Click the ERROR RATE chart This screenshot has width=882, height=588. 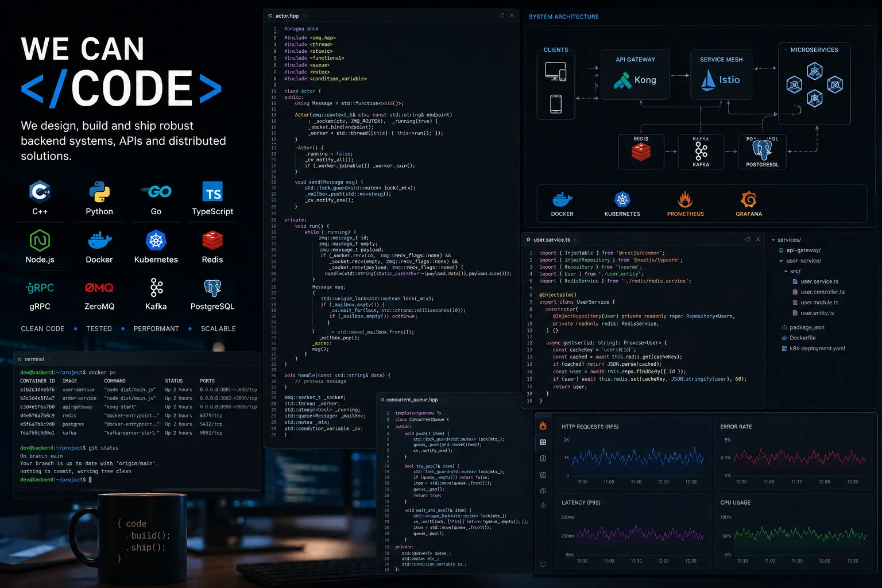pyautogui.click(x=795, y=454)
